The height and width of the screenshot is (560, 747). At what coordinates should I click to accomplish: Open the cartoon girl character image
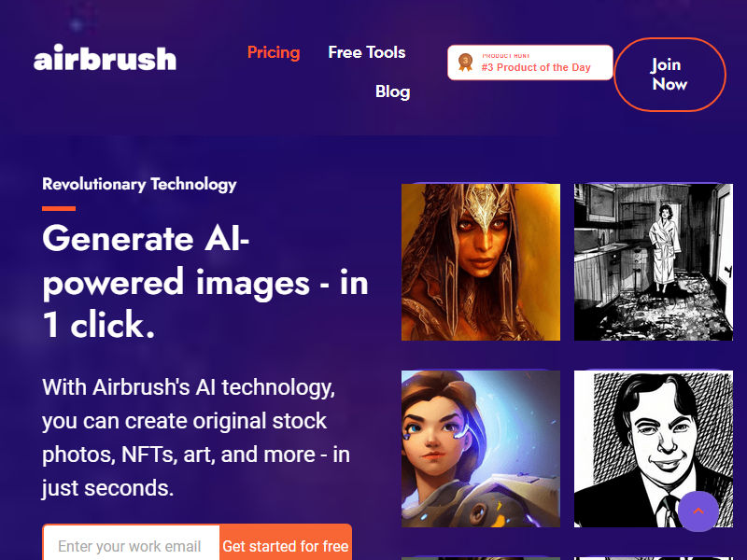[481, 449]
